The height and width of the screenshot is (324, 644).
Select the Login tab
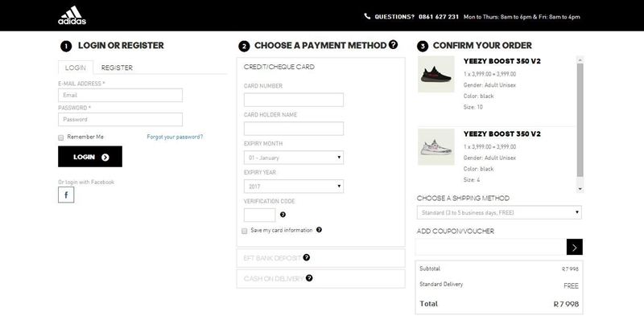point(76,68)
